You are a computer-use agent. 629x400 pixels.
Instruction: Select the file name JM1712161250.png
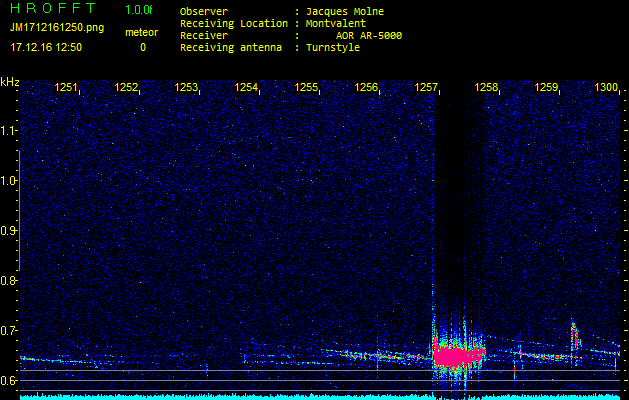(57, 28)
